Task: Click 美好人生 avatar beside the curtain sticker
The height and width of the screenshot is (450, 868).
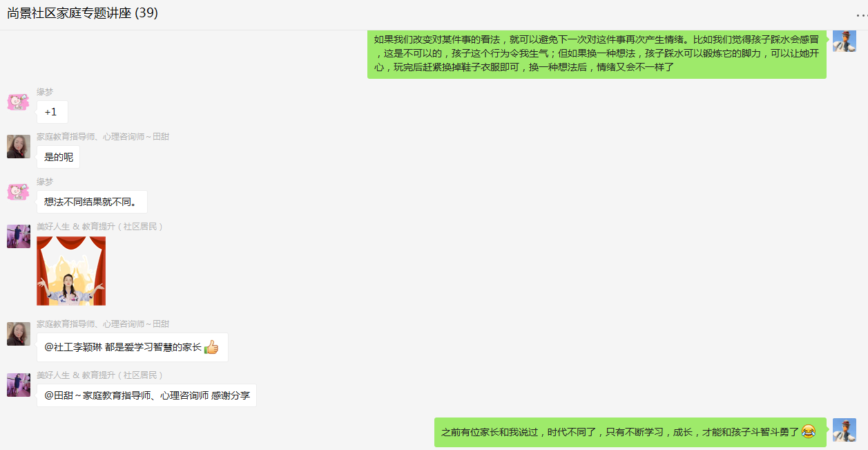Action: (19, 236)
